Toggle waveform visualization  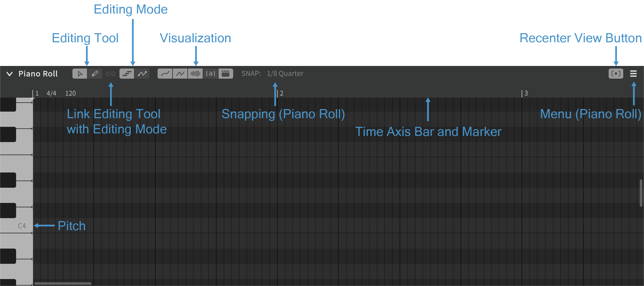pyautogui.click(x=195, y=74)
